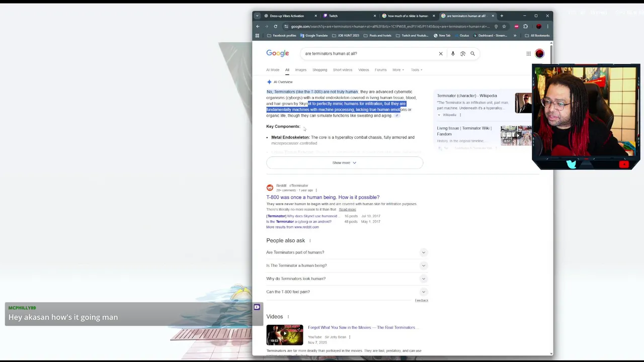This screenshot has width=644, height=362.
Task: Clear the search query with X
Action: [x=441, y=53]
